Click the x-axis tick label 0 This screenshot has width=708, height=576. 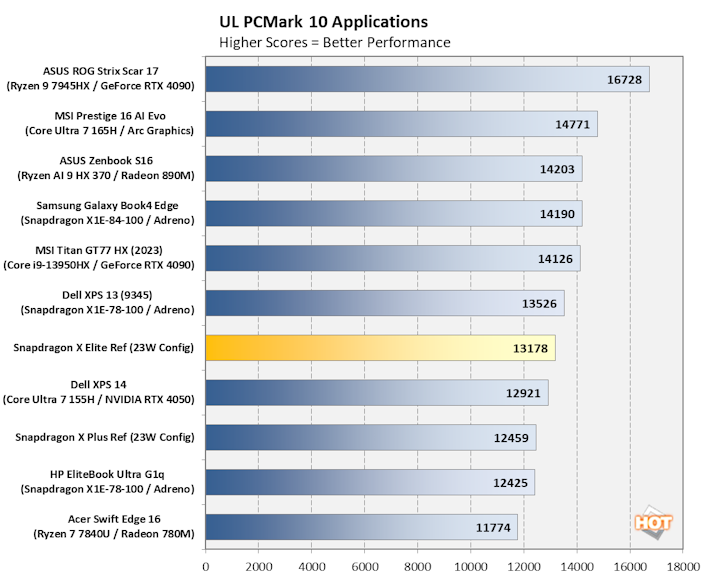coord(206,566)
